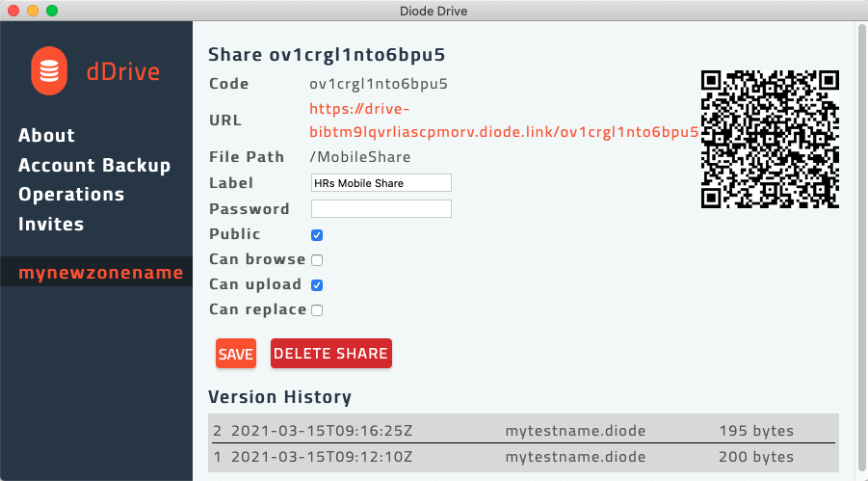Open the About page

click(x=46, y=135)
